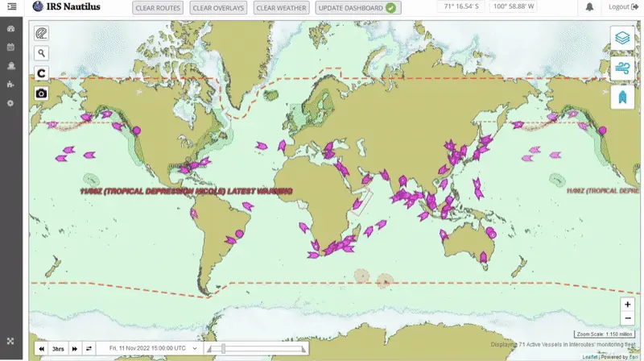Toggle the timeline loop arrows button

[88, 348]
